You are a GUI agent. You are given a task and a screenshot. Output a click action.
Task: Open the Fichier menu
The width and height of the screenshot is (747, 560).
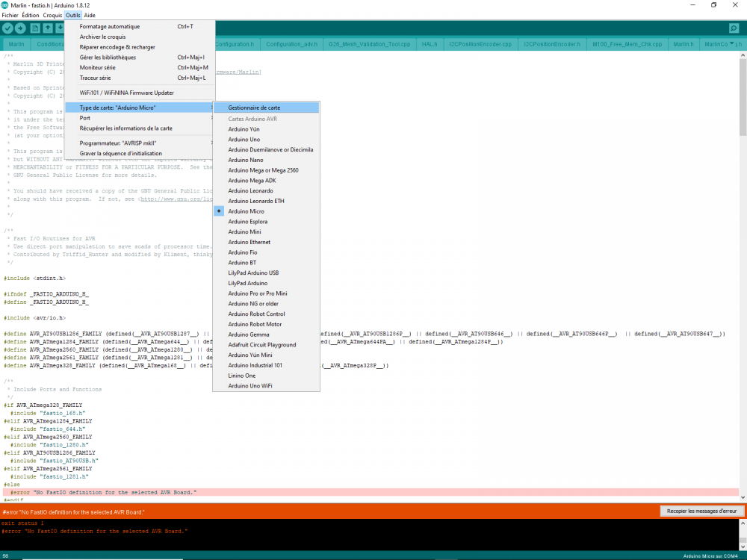pos(10,15)
